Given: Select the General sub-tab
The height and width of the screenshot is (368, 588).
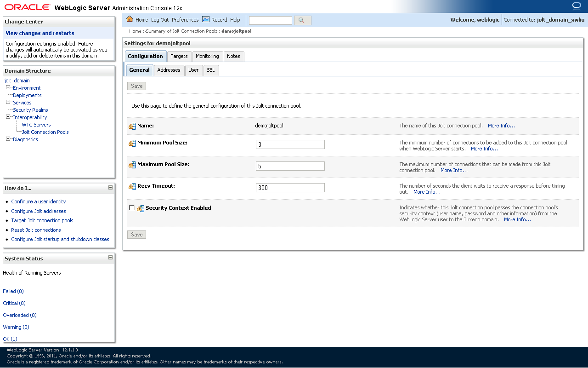Looking at the screenshot, I should coord(139,70).
